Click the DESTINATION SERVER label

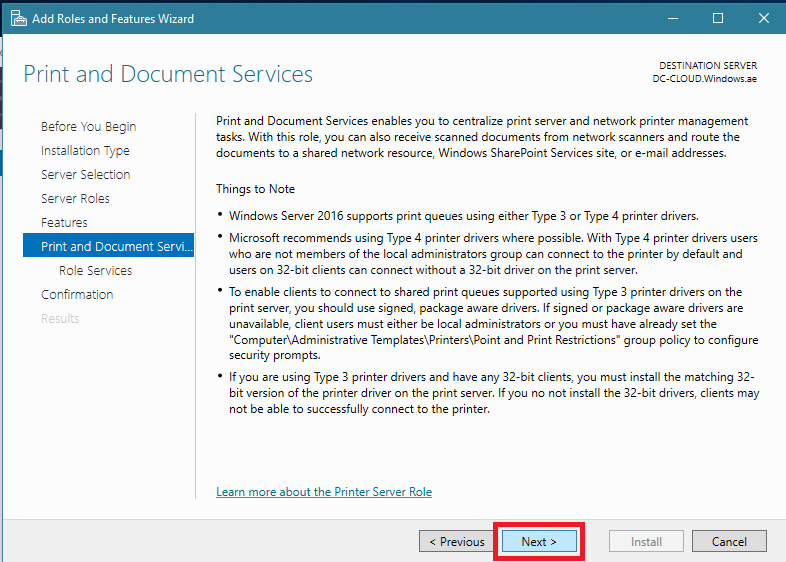(708, 66)
